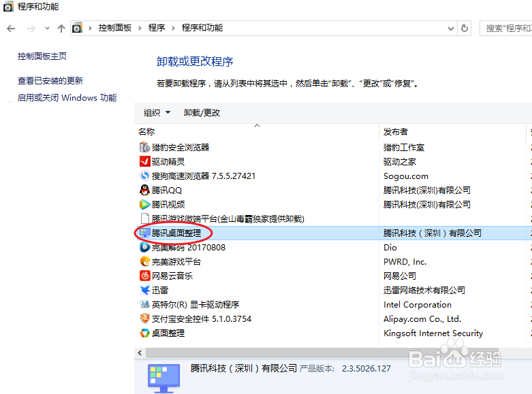Click the 猎豹安全浏览器 program icon
The width and height of the screenshot is (532, 394).
144,147
